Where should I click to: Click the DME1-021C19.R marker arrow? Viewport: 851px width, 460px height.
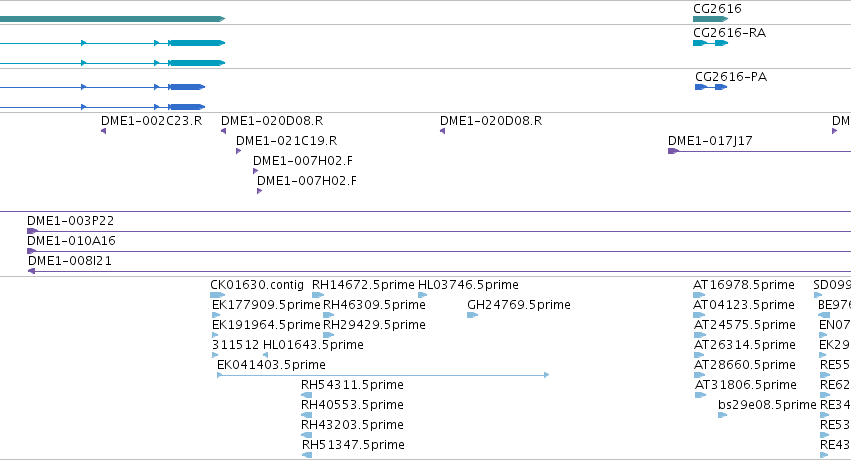click(x=238, y=151)
